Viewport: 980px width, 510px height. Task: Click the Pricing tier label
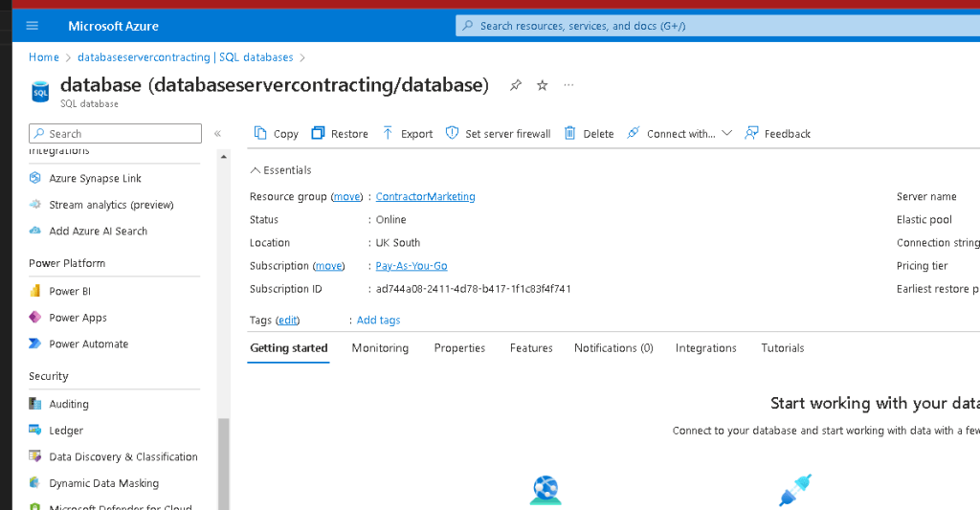pos(922,266)
